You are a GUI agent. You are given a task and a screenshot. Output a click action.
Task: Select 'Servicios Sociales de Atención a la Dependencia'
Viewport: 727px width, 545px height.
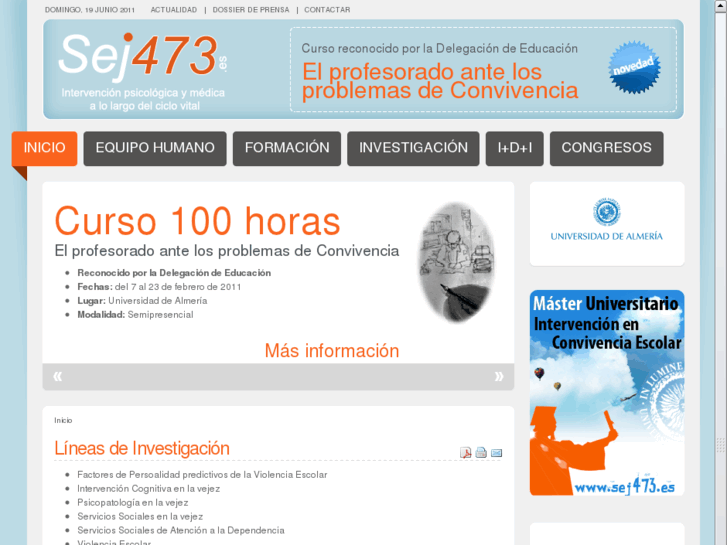(x=181, y=530)
